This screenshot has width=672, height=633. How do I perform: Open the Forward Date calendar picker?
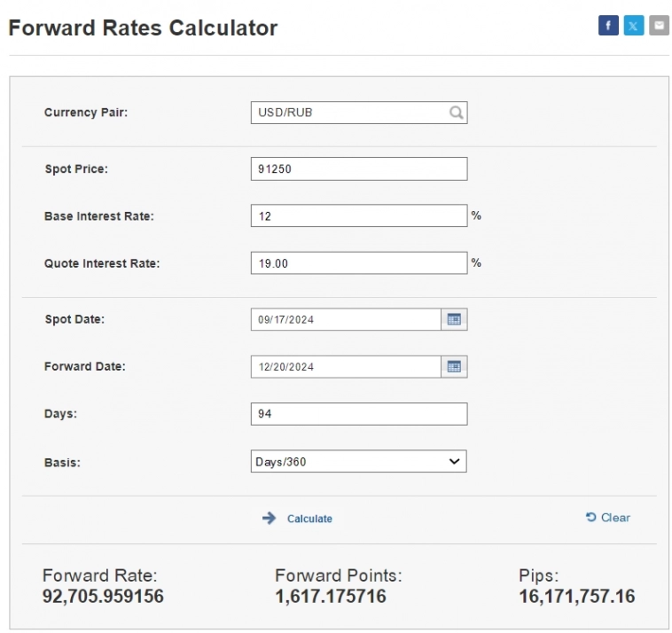click(x=454, y=366)
